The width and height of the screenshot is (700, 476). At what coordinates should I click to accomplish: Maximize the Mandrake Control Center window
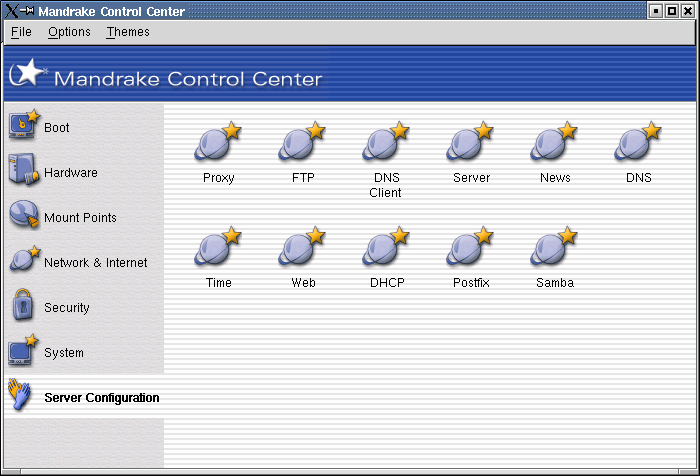click(x=671, y=11)
